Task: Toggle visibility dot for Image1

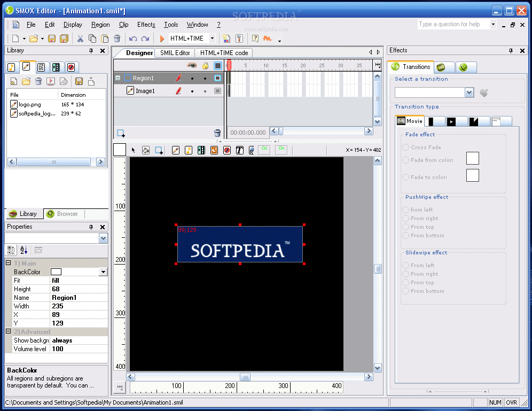Action: pos(192,91)
